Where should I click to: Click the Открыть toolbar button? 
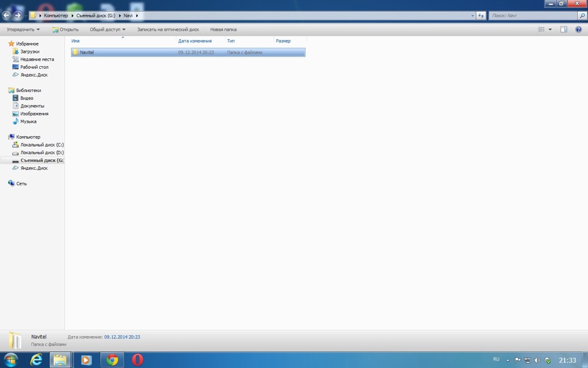pos(66,29)
